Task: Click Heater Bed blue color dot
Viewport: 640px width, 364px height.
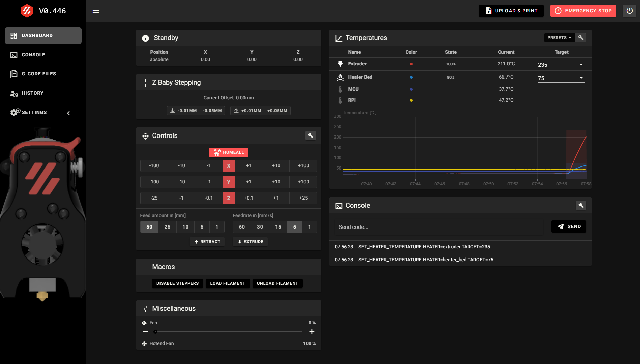Action: pyautogui.click(x=411, y=77)
